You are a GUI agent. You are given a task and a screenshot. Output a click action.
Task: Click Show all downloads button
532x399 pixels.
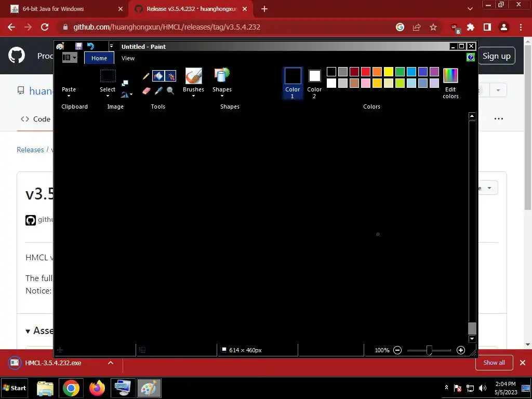pos(494,363)
